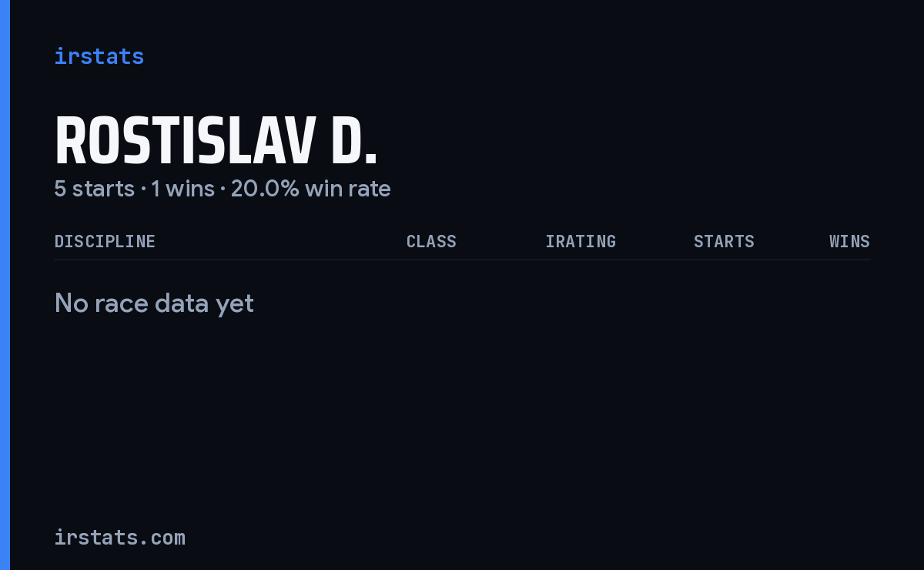Image resolution: width=924 pixels, height=570 pixels.
Task: Open the irstats.com footer link
Action: tap(119, 537)
